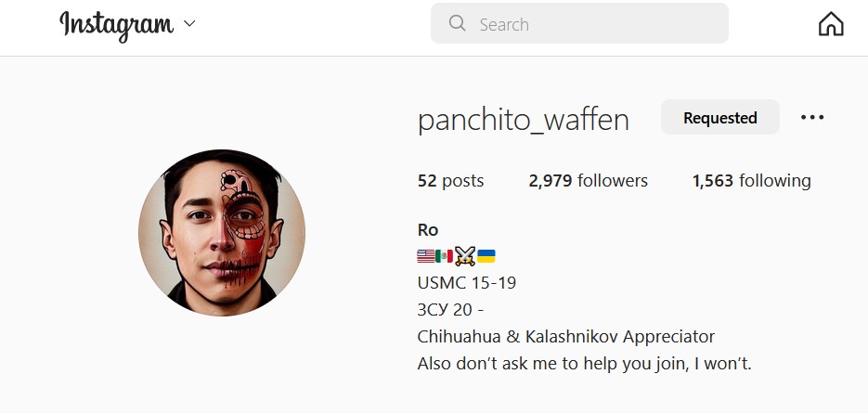868x413 pixels.
Task: Click the USMC 15-19 bio line
Action: [467, 283]
